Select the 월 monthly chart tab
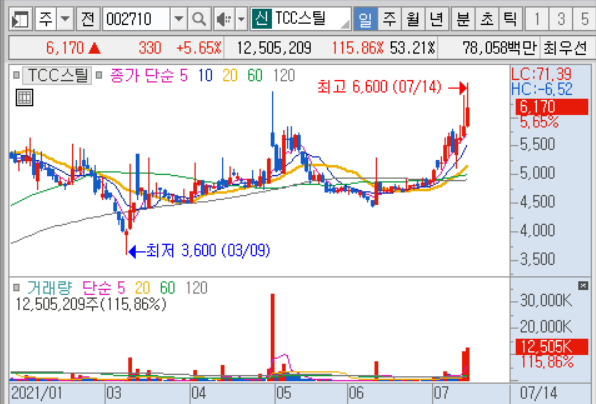 pyautogui.click(x=413, y=19)
